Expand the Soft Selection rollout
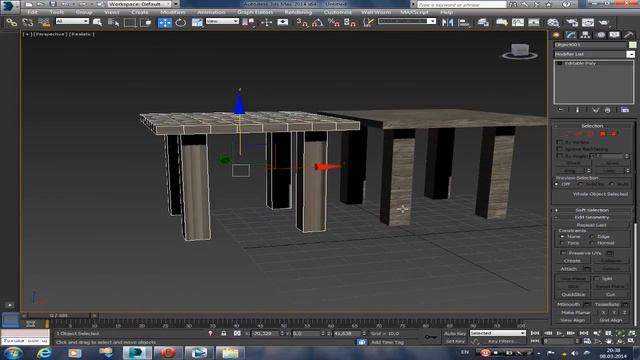 [x=592, y=210]
